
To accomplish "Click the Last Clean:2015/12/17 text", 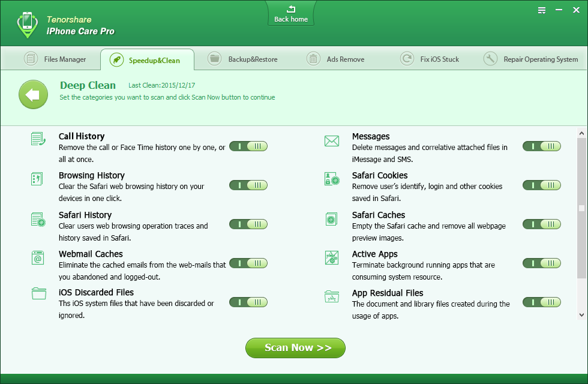I will click(x=161, y=85).
